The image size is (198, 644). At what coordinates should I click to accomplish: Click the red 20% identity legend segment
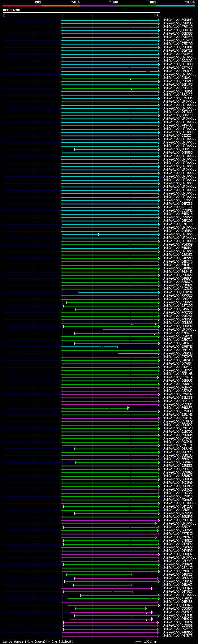[x=22, y=6]
